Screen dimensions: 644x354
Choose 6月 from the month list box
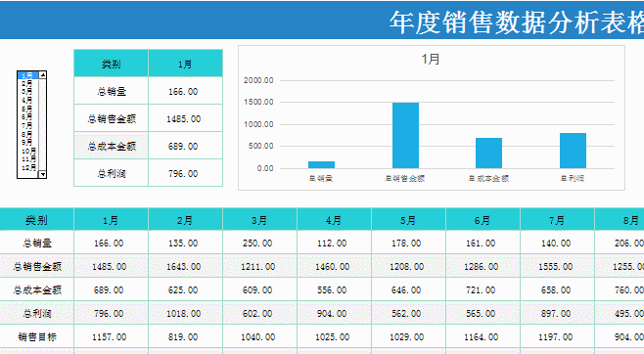click(x=27, y=117)
